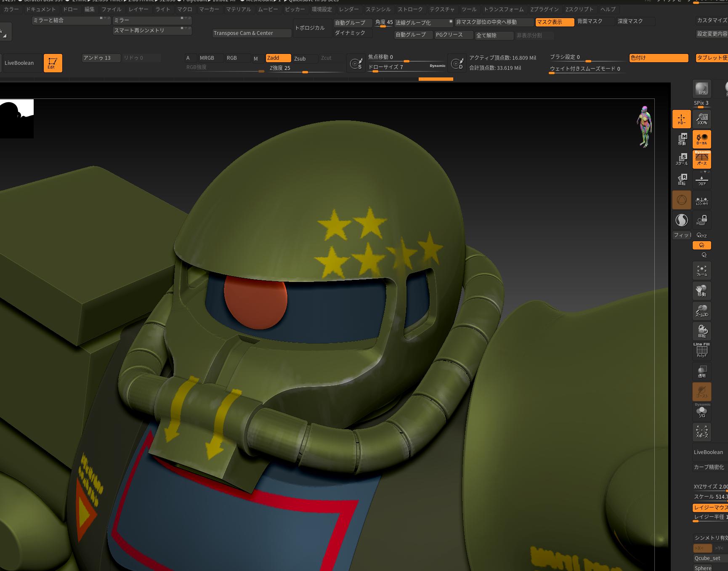Click the Sculptris Pro S-sphere icon
Screen dimensions: 728x571
(x=681, y=220)
